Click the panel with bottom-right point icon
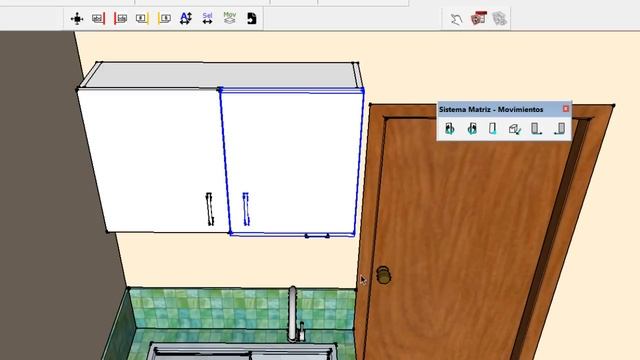 pos(536,129)
